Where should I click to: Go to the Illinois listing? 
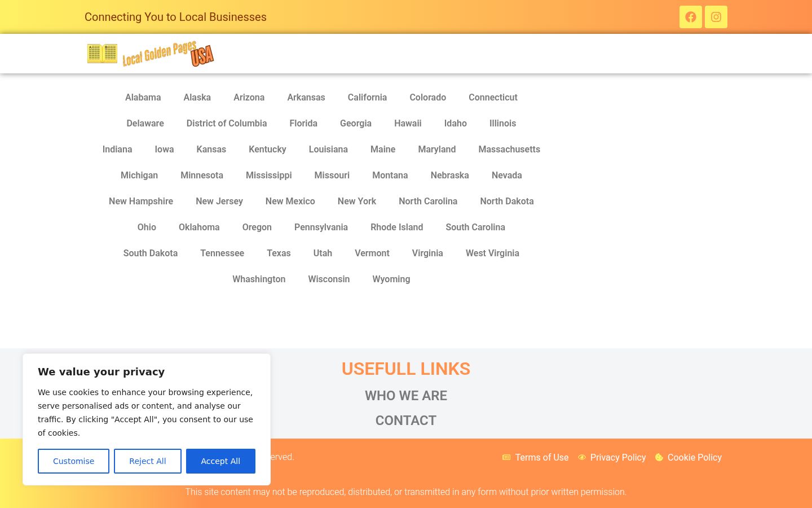pyautogui.click(x=502, y=123)
